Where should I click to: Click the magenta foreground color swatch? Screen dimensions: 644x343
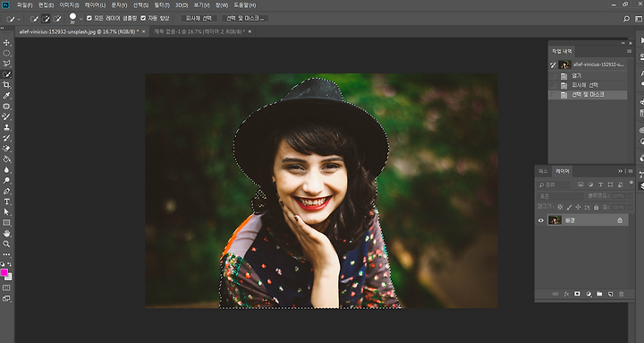pos(4,272)
